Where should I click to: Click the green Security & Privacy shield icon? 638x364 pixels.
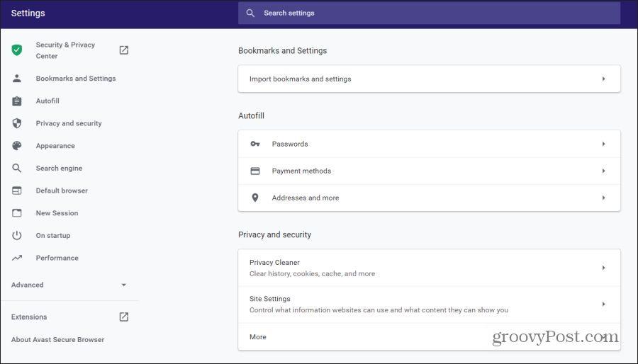17,50
